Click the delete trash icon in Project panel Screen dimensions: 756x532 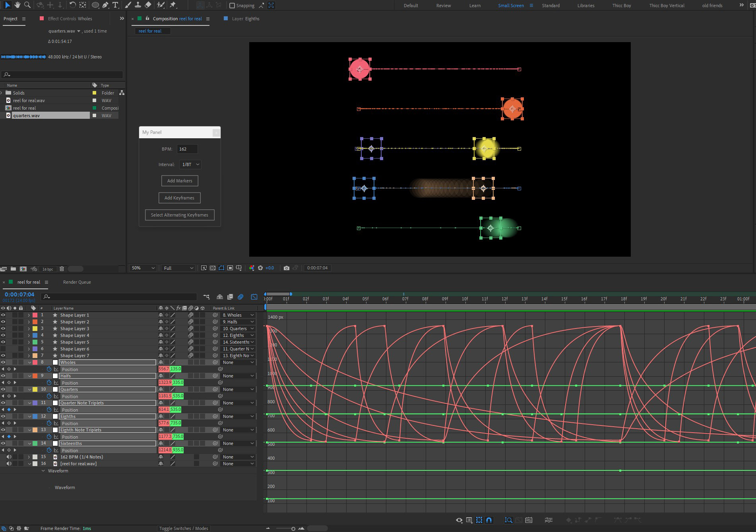(62, 269)
